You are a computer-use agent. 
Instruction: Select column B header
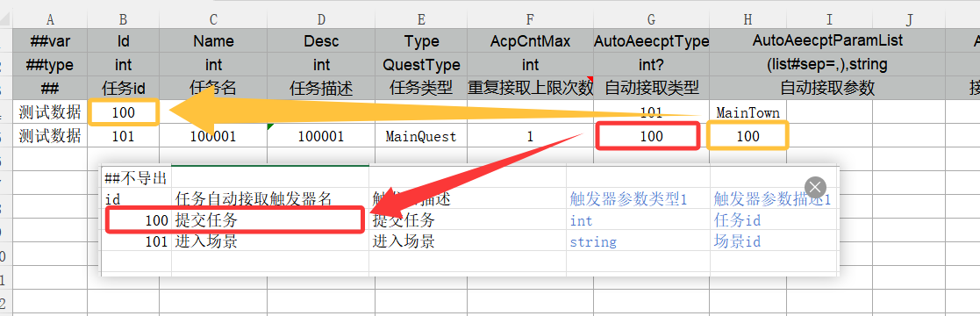123,20
